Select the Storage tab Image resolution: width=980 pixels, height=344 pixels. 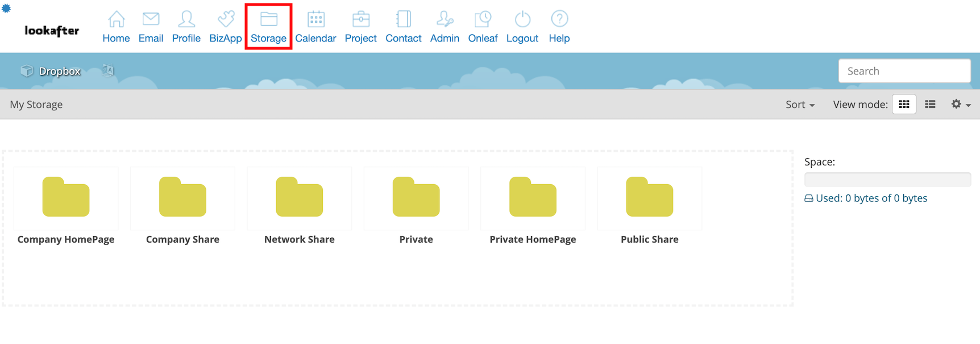268,27
